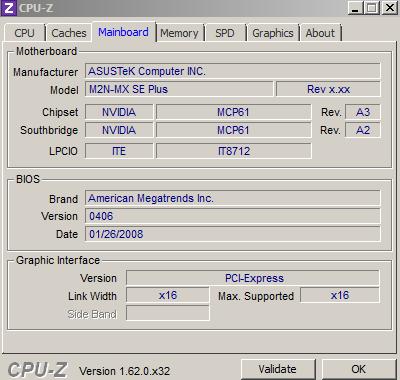Image resolution: width=400 pixels, height=380 pixels.
Task: Click the CPU-Z title bar icon
Action: 9,8
